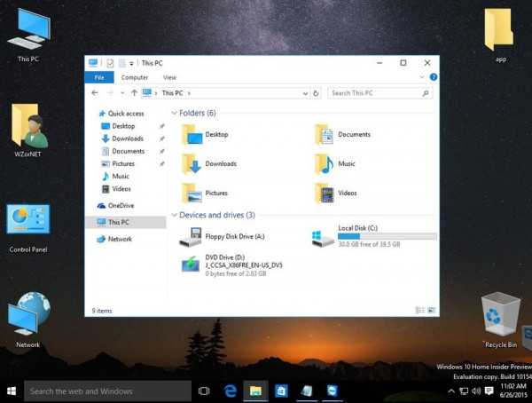Select Music folder in Folders group
The image size is (532, 403).
pyautogui.click(x=335, y=164)
